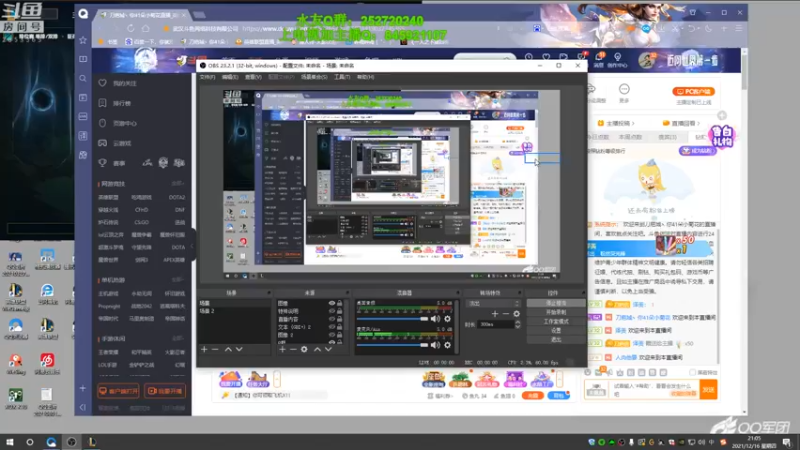Open OBS 文件(F) menu
The width and height of the screenshot is (800, 450).
(x=207, y=77)
